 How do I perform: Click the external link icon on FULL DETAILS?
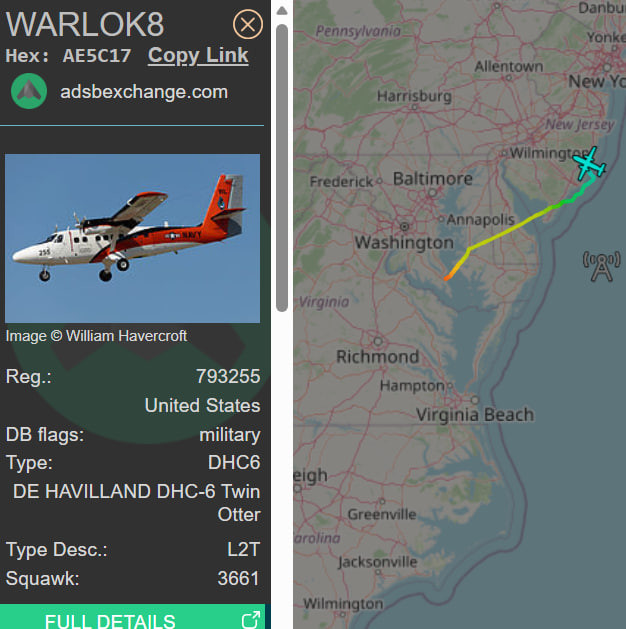click(x=251, y=620)
